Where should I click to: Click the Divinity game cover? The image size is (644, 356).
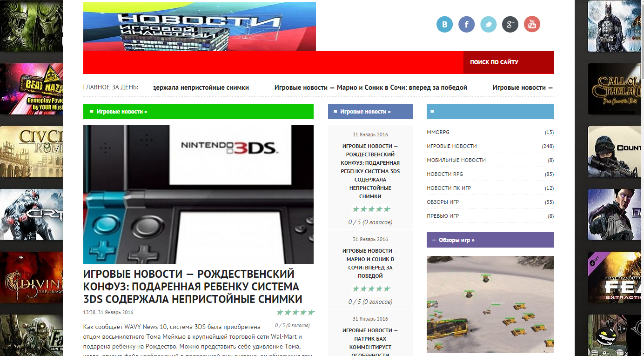point(31,277)
